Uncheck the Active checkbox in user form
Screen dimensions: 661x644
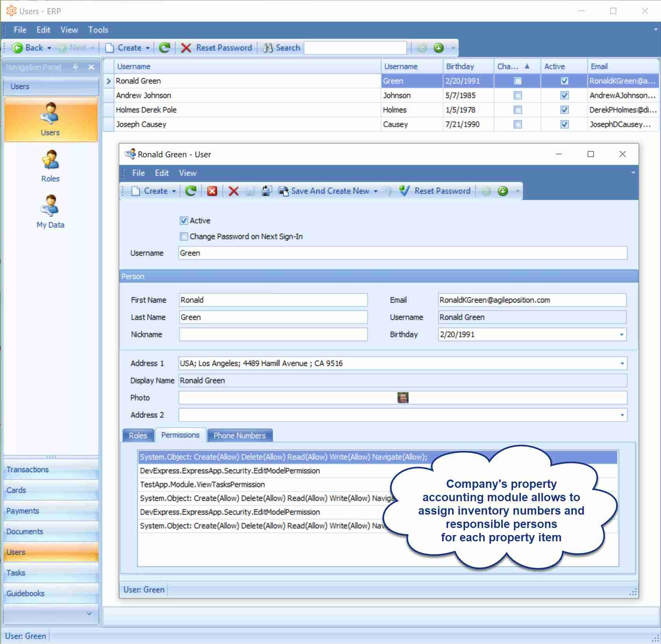(184, 221)
